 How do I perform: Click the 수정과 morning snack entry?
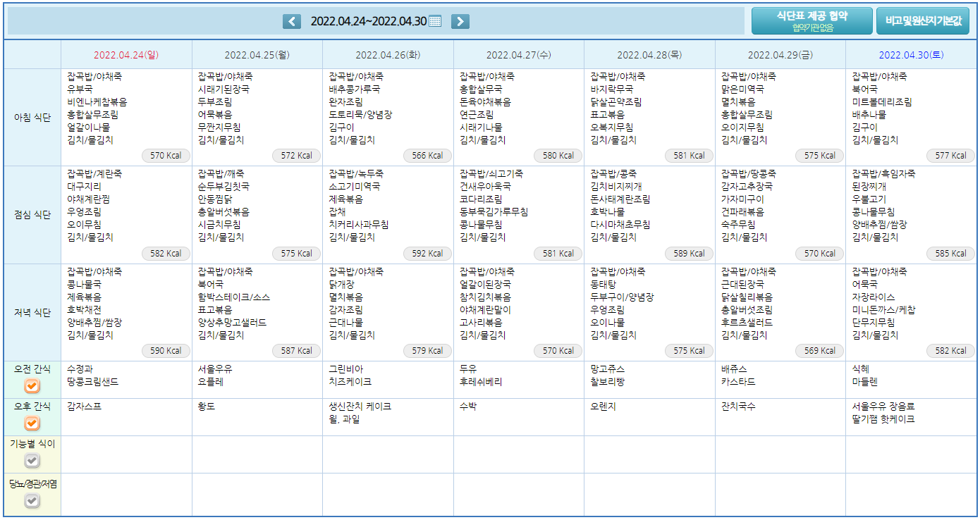[80, 369]
